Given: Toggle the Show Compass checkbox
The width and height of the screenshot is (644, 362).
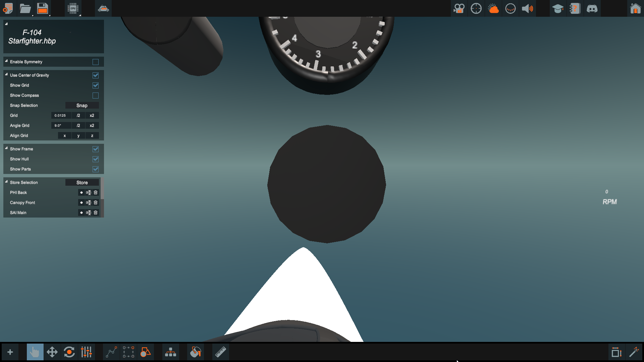Looking at the screenshot, I should [96, 96].
